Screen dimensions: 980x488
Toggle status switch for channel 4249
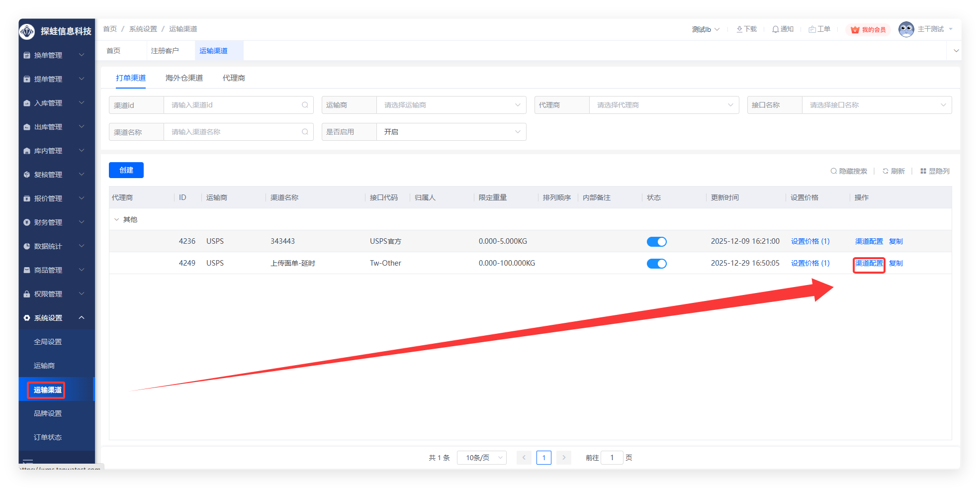[656, 264]
